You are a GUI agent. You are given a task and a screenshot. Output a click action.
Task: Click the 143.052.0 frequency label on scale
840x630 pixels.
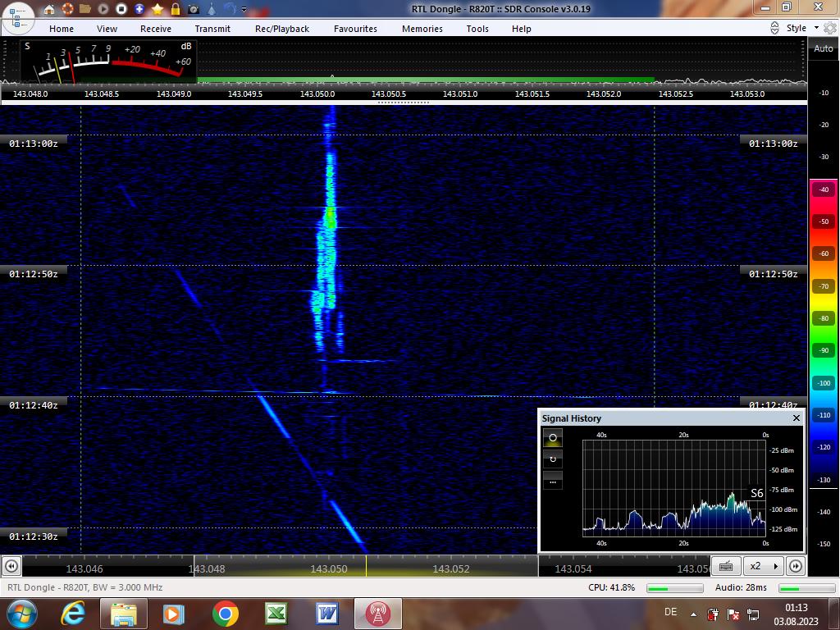click(x=604, y=94)
